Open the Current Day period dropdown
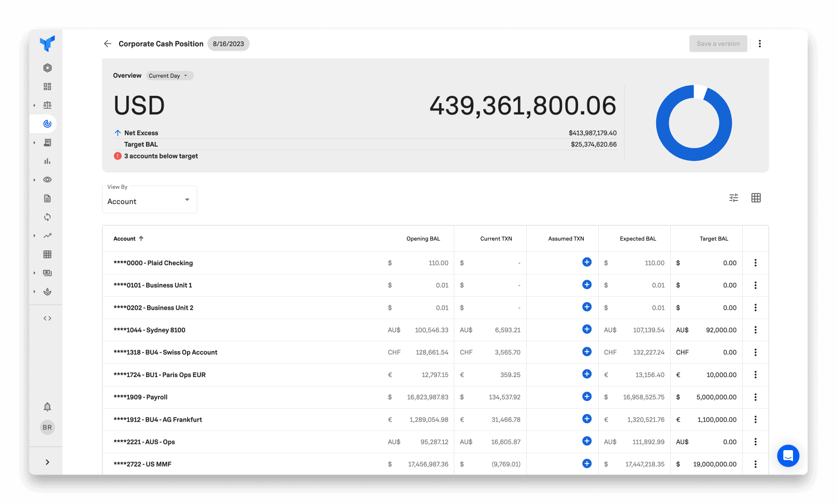This screenshot has width=837, height=504. point(169,76)
